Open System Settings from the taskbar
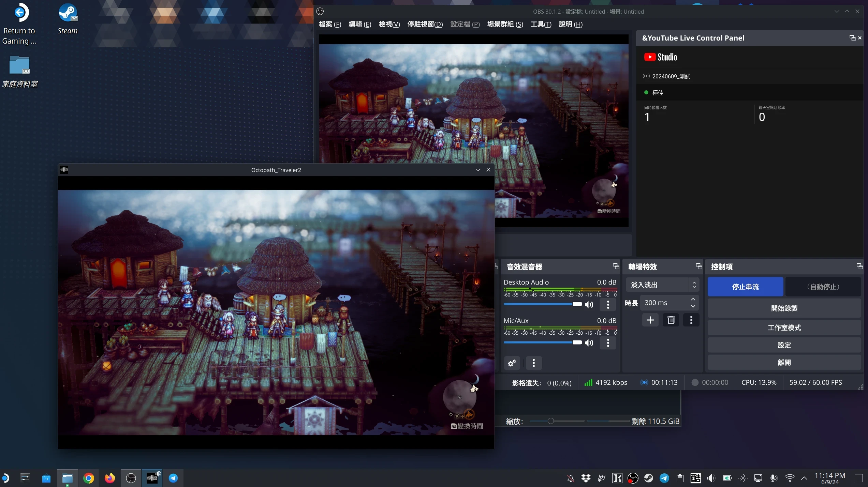Image resolution: width=868 pixels, height=487 pixels. 25,478
